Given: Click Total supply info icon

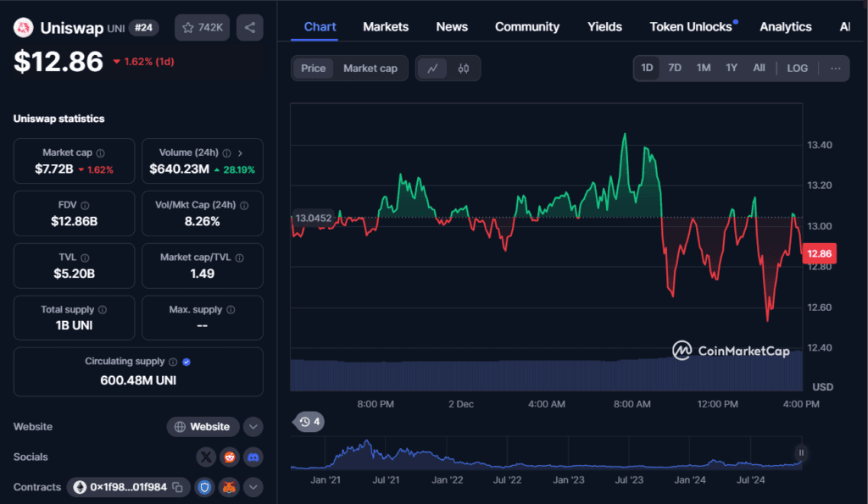Looking at the screenshot, I should pyautogui.click(x=103, y=310).
